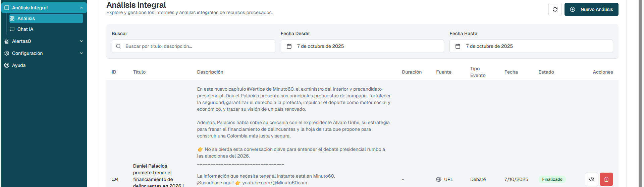
Task: Focus the Buscar search text field
Action: 198,46
